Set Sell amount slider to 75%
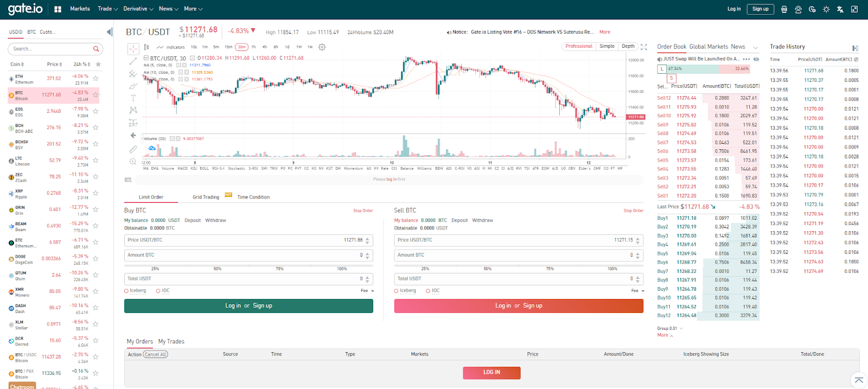 click(550, 269)
